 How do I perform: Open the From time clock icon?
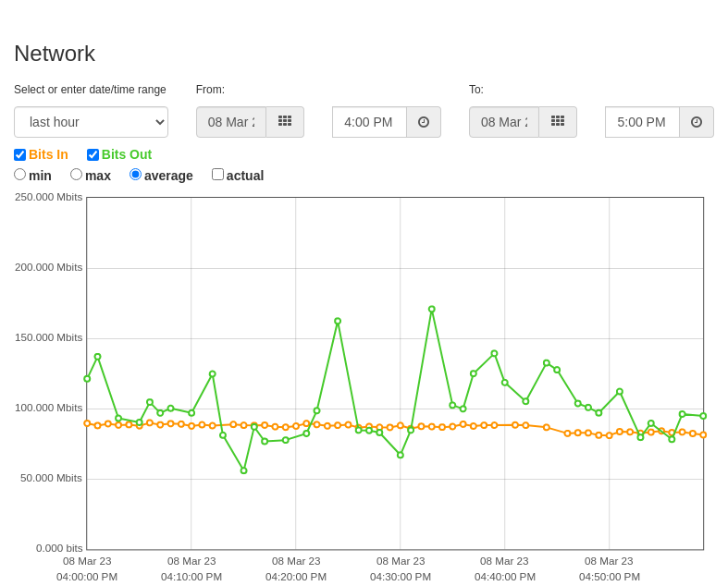[424, 122]
